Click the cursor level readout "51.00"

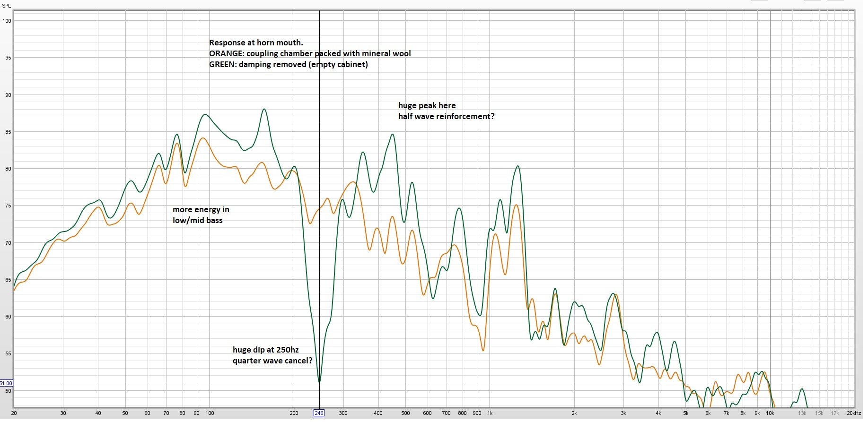[6, 383]
